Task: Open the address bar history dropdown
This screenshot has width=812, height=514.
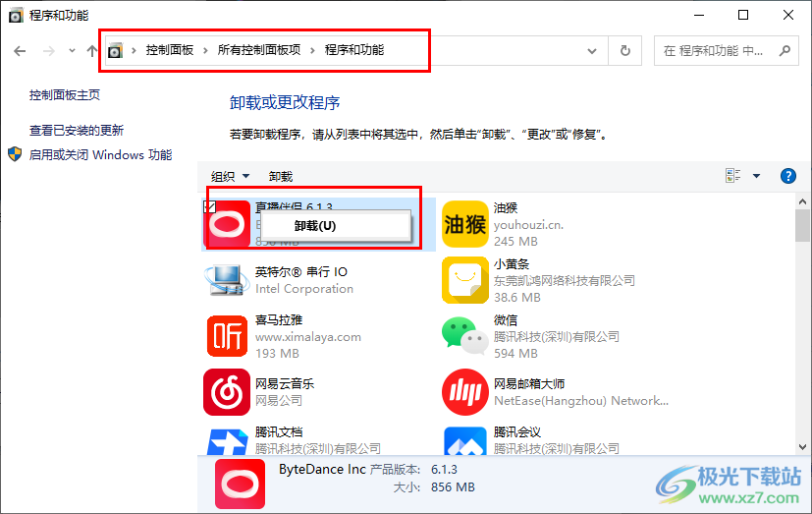Action: click(x=592, y=51)
